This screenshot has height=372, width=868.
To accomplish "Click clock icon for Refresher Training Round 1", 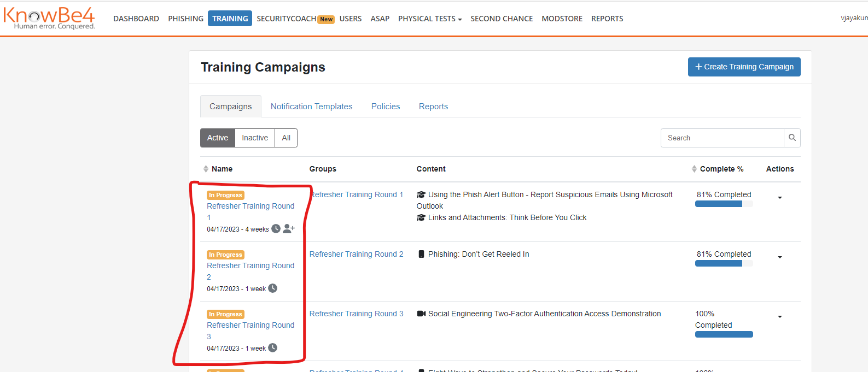I will [x=276, y=228].
